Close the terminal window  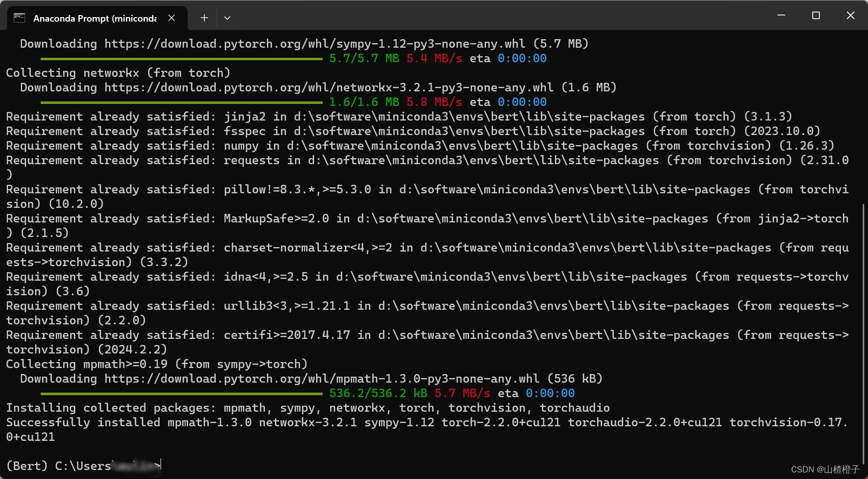pyautogui.click(x=850, y=16)
